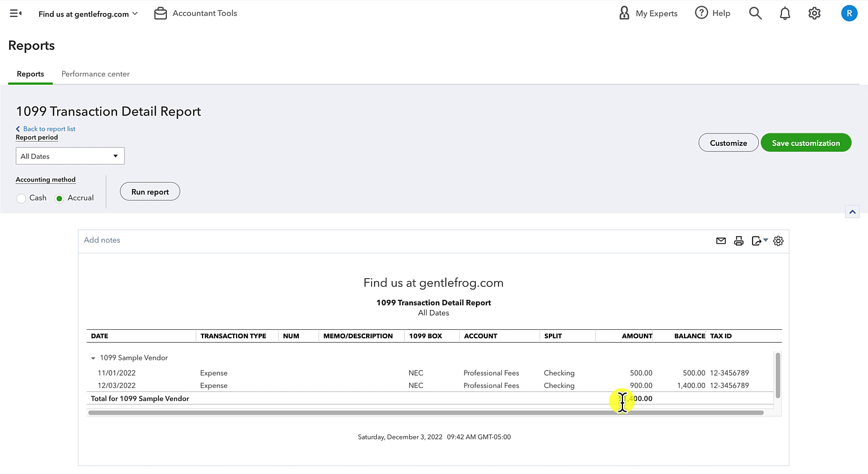The height and width of the screenshot is (474, 868).
Task: Print the report using printer icon
Action: (x=738, y=241)
